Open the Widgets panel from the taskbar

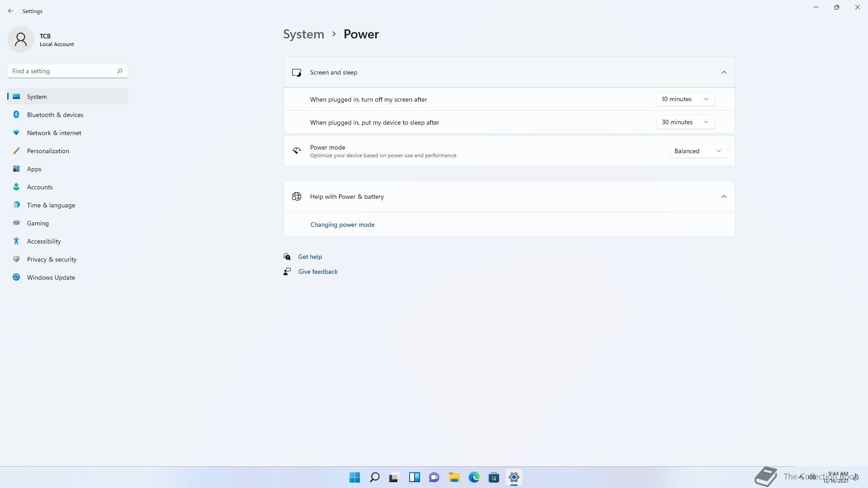[x=414, y=477]
